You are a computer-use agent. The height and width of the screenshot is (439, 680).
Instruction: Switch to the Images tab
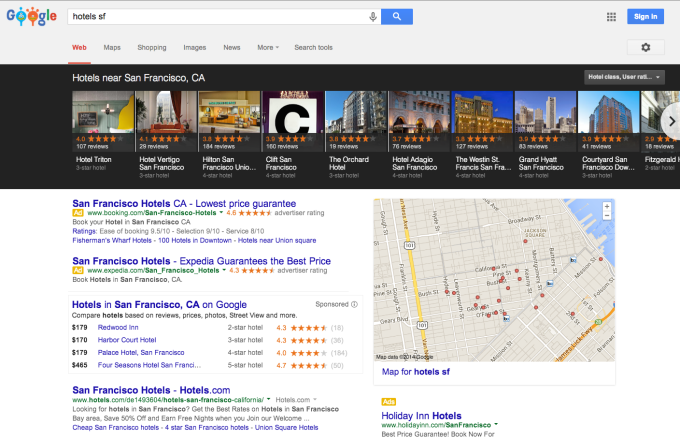point(195,48)
